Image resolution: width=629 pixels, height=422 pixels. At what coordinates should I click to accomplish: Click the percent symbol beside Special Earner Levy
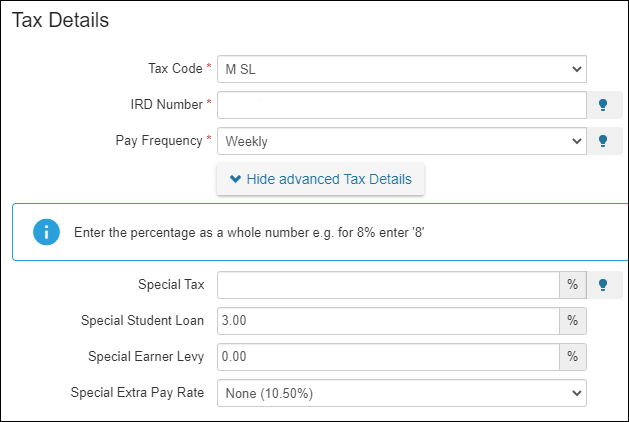pos(573,356)
